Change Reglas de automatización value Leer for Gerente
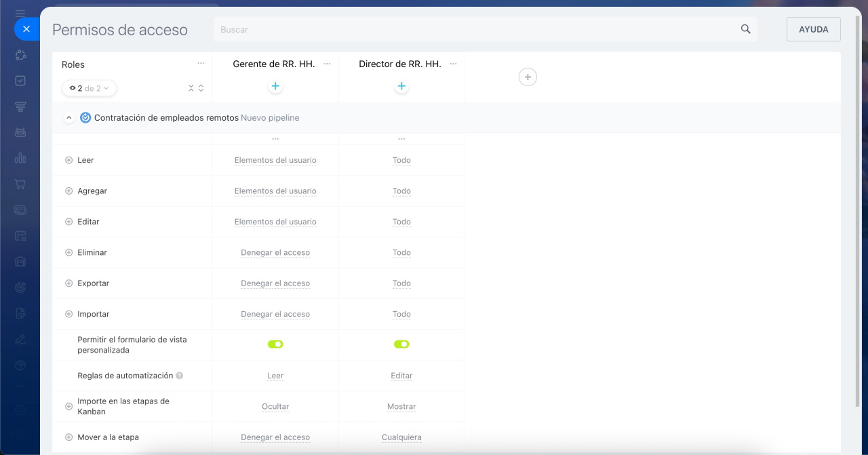Viewport: 868px width, 455px height. pos(275,376)
